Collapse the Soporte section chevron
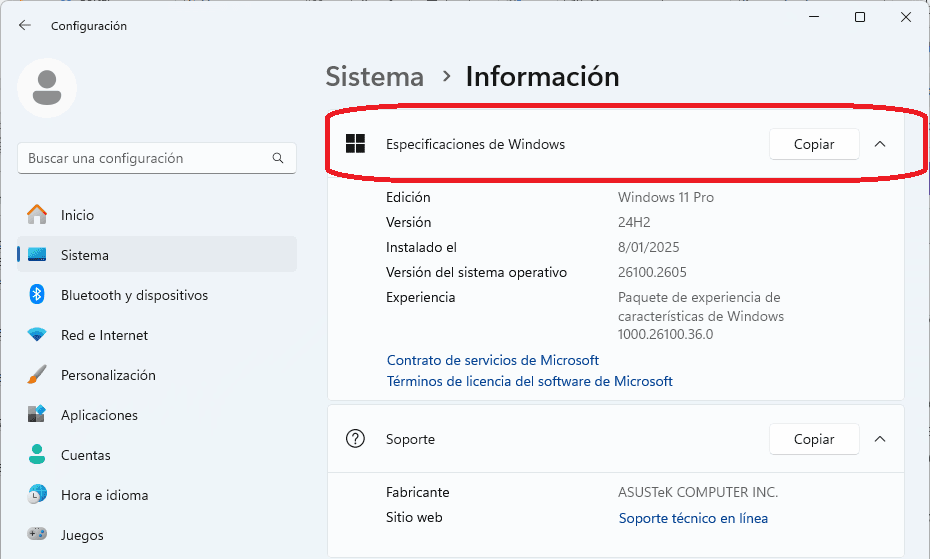 (880, 439)
